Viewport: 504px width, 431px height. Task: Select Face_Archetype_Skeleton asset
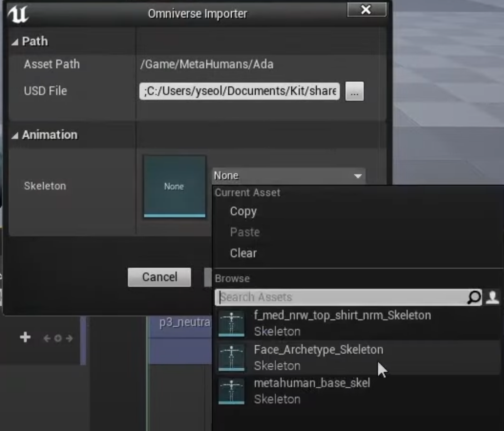[358, 357]
